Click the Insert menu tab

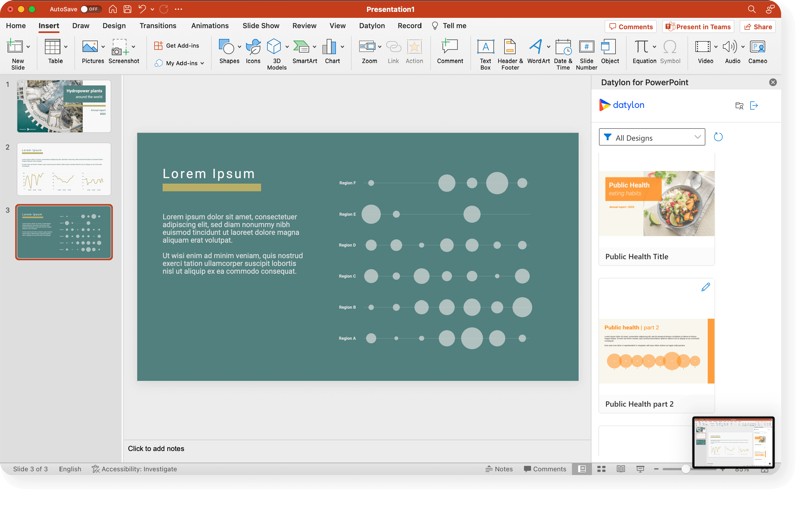coord(48,26)
